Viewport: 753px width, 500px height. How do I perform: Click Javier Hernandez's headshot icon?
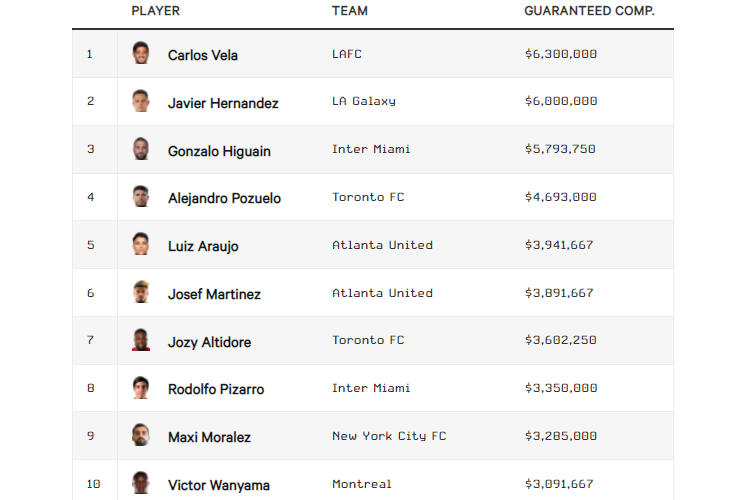click(141, 102)
